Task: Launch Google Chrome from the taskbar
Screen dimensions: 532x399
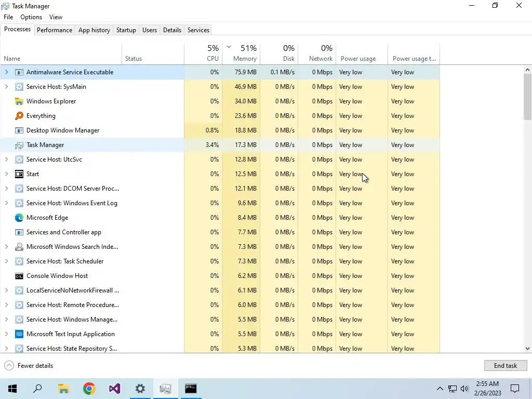Action: pyautogui.click(x=89, y=389)
